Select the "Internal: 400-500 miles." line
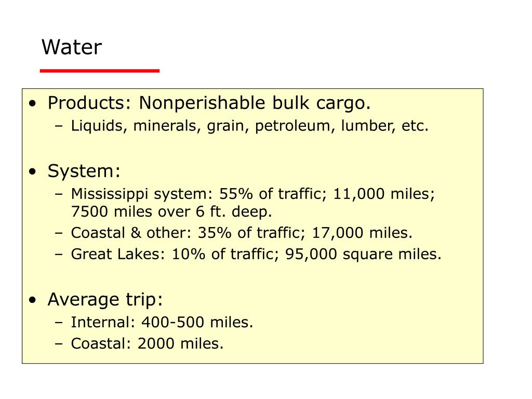 point(162,323)
